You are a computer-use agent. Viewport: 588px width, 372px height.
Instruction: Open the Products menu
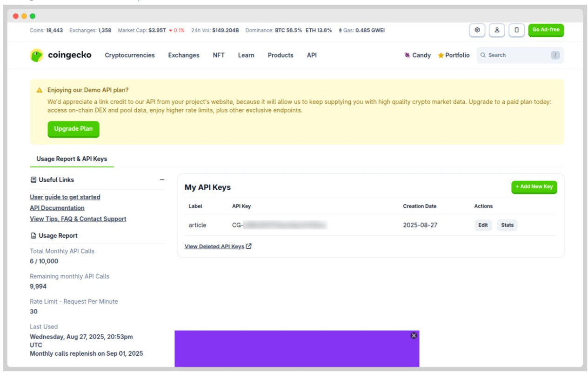click(281, 55)
